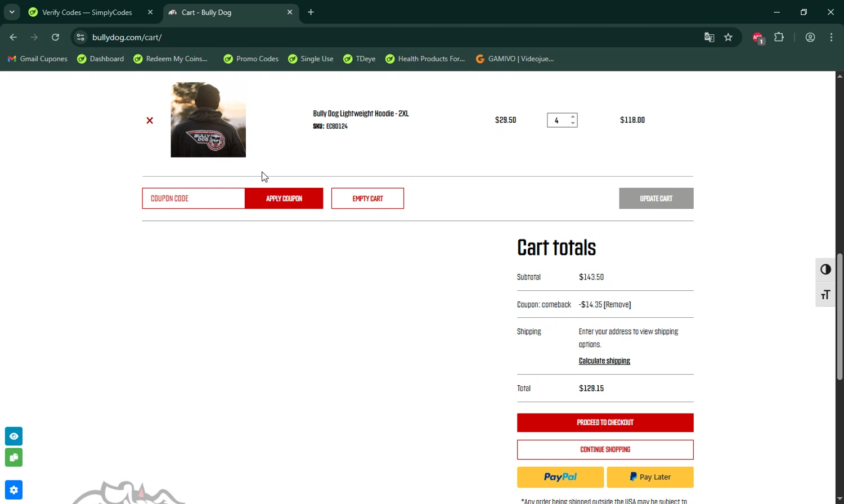Open Single Use bookmark
This screenshot has height=504, width=844.
coord(311,58)
